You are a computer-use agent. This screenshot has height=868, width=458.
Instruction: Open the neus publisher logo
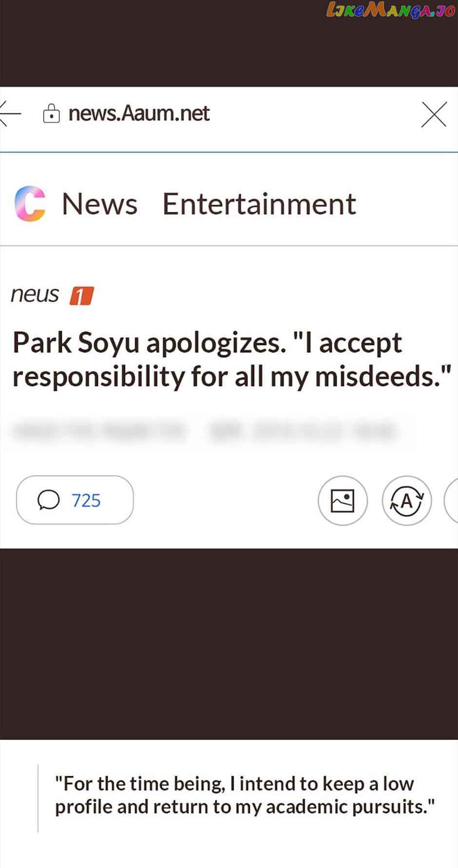pos(35,295)
